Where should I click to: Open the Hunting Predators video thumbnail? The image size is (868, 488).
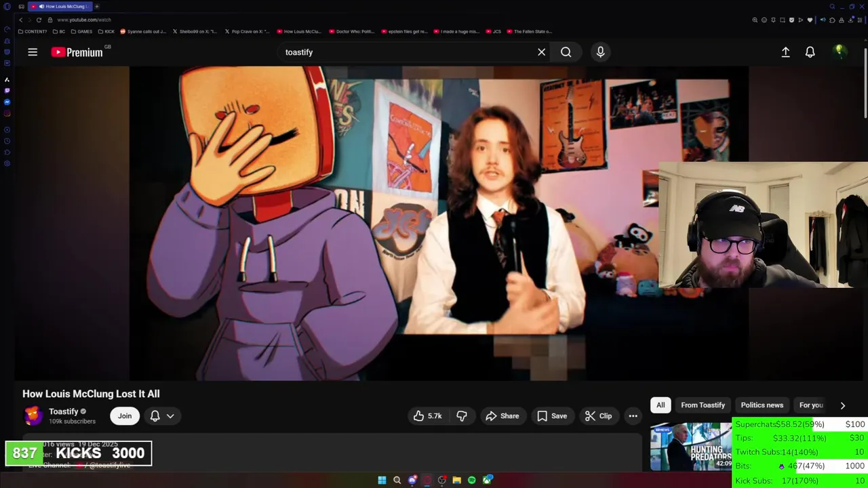pos(691,447)
